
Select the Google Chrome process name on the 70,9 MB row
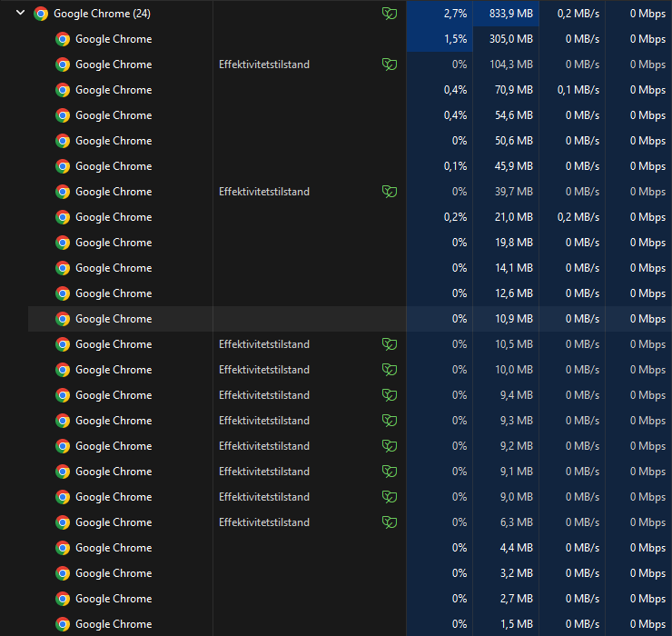tap(114, 90)
